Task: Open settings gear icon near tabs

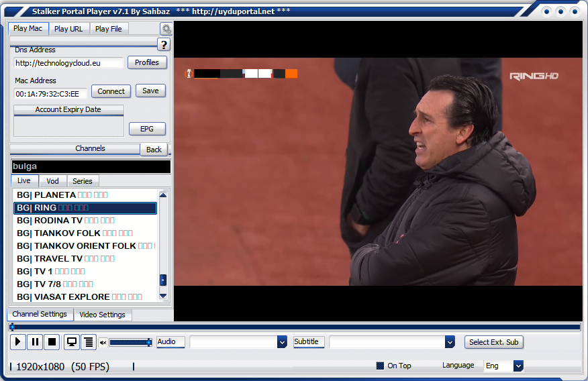Action: [166, 29]
